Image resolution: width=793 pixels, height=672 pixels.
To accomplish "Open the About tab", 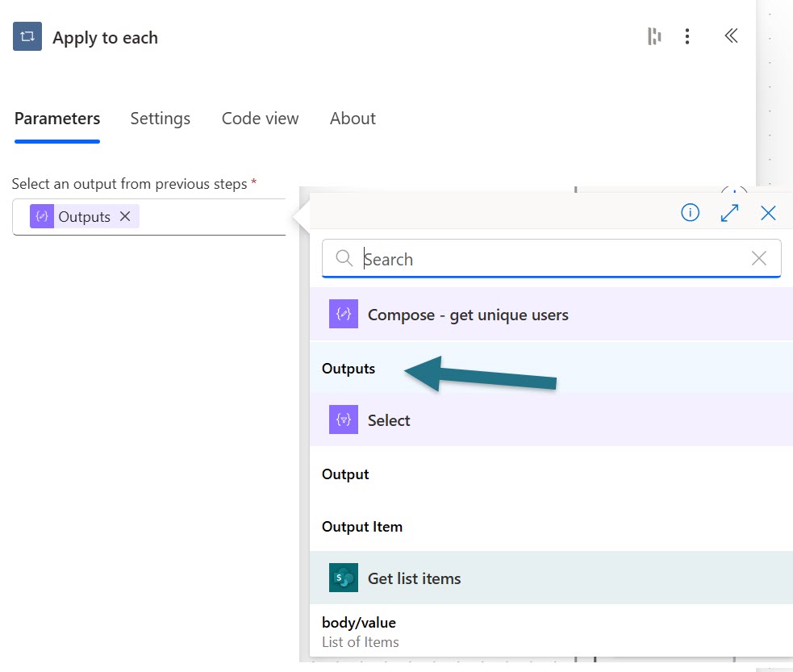I will (x=353, y=119).
